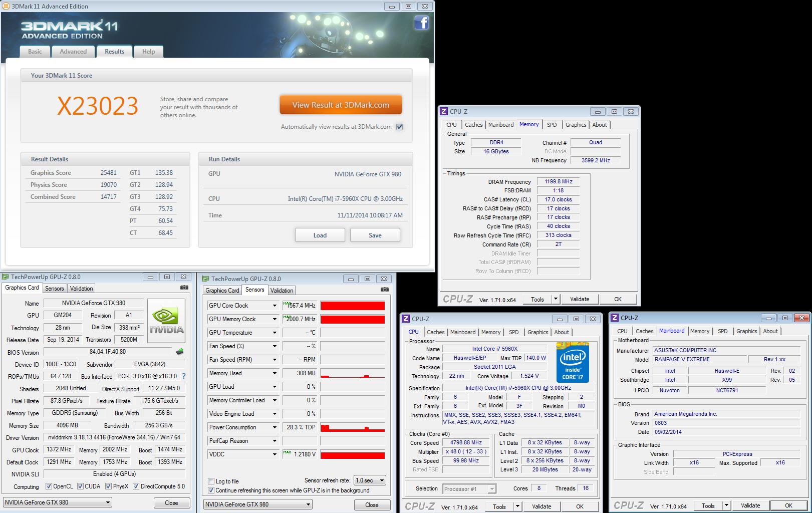Screen dimensions: 812x513
Task: Open Fan Speed (RPM) sensor dropdown
Action: pos(275,360)
